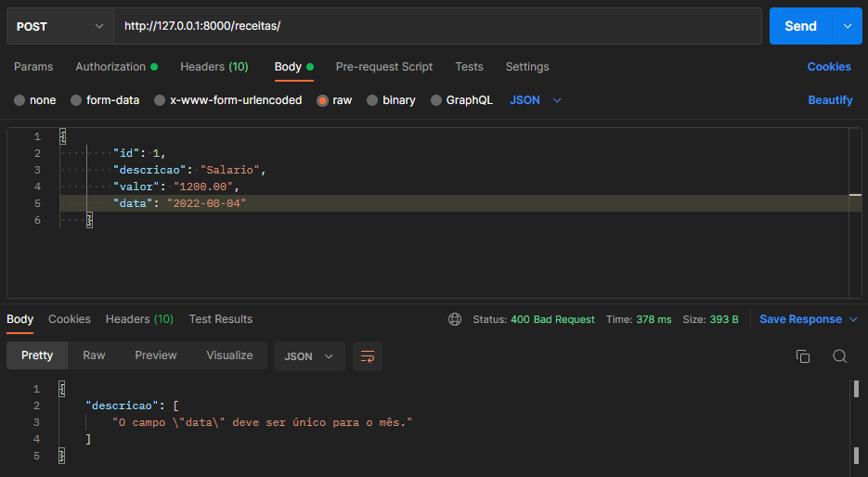Open the Test Results tab
868x477 pixels.
point(221,319)
